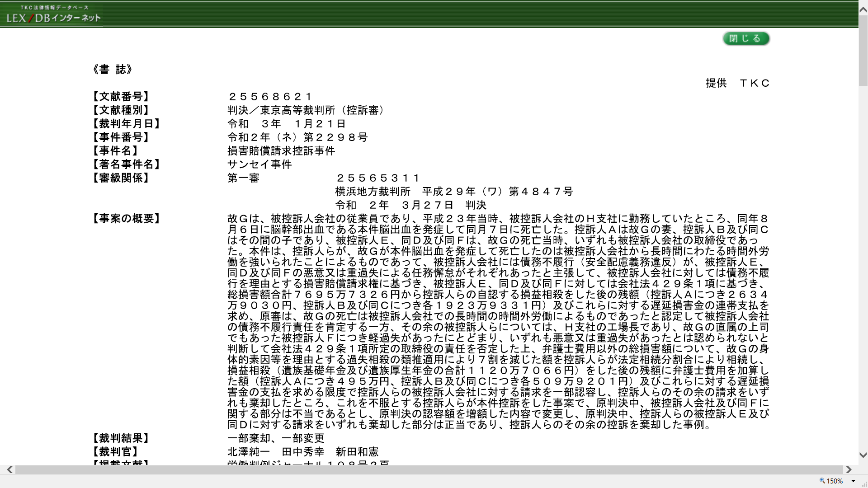This screenshot has height=488, width=868.
Task: Click 書誌 section header
Action: click(x=113, y=69)
